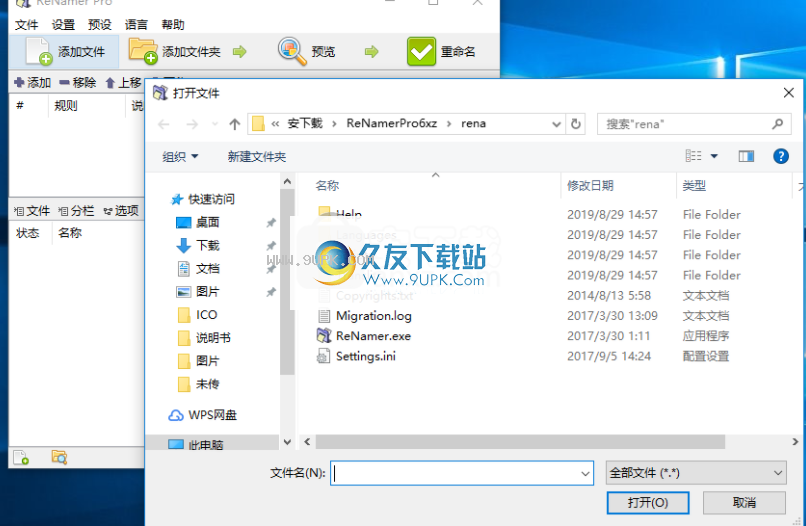Open the 帮助 menu in ReNamer
Viewport: 806px width, 526px height.
(x=173, y=24)
